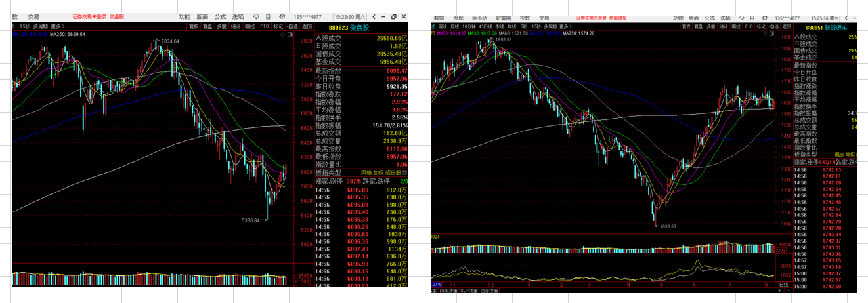The height and width of the screenshot is (303, 868).
Task: Click 复盘 button in right chart toolbar
Action: coord(699,26)
